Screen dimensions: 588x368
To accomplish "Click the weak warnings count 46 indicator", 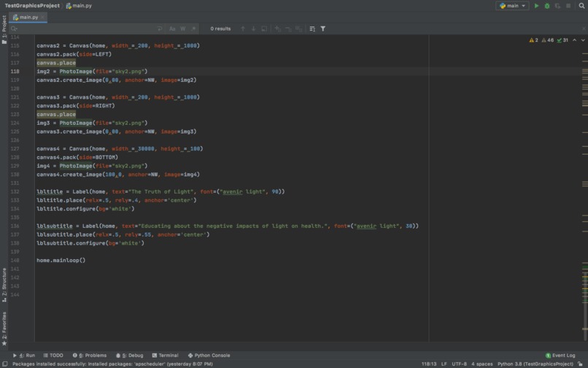I will point(547,40).
